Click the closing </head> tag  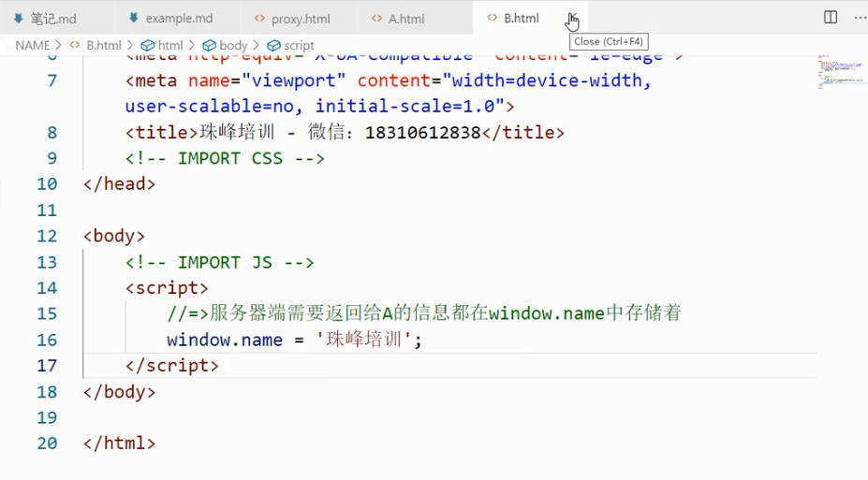(120, 184)
